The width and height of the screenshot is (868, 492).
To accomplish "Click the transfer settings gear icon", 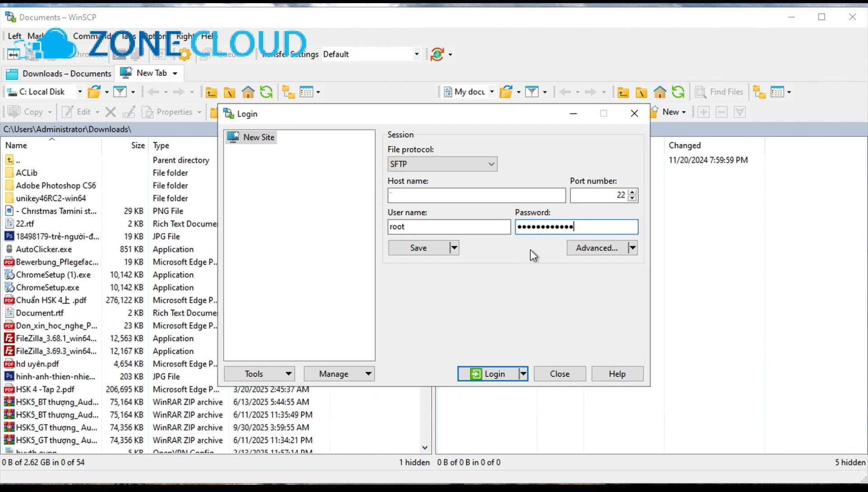I will tap(184, 54).
